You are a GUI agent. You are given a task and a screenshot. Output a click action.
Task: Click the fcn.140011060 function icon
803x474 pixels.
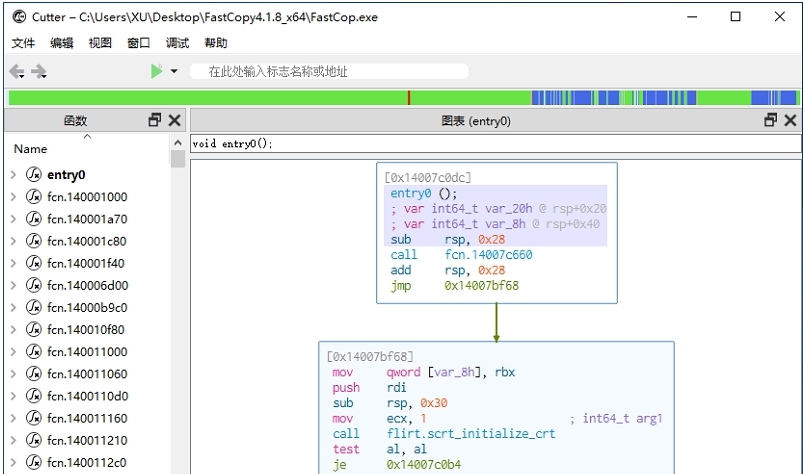(34, 373)
